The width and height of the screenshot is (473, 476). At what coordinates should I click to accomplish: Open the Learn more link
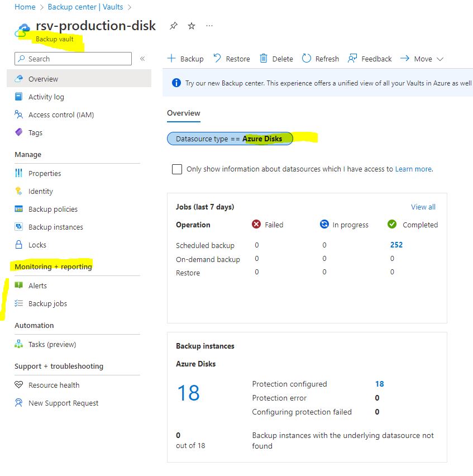coord(413,169)
